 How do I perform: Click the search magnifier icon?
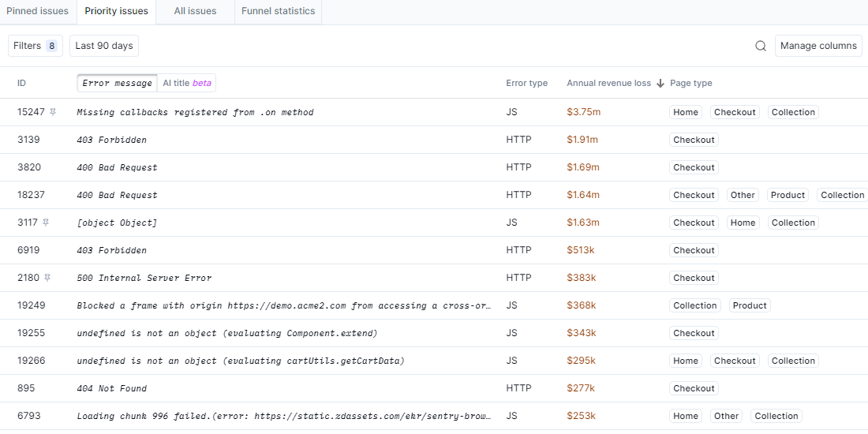click(761, 46)
